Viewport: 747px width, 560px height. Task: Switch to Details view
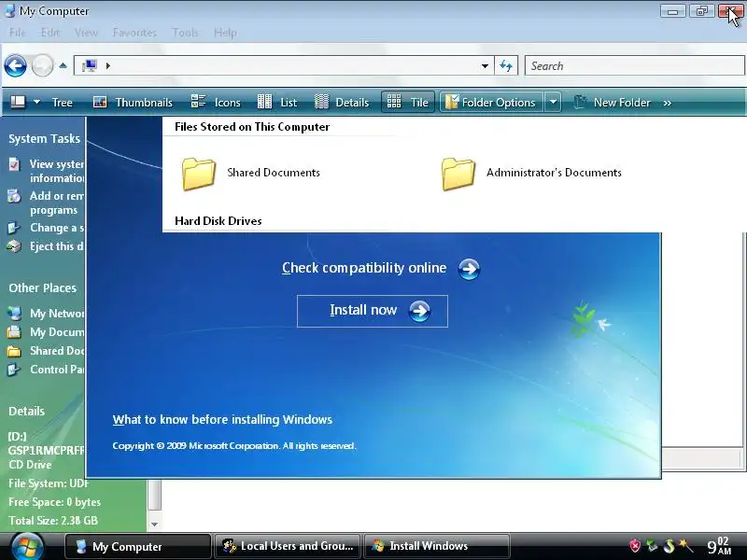pyautogui.click(x=342, y=103)
